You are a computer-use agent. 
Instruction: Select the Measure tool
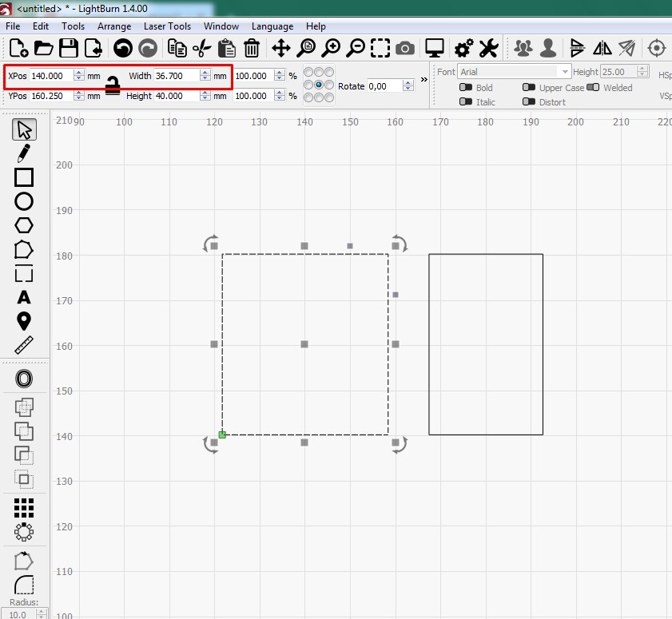(24, 345)
